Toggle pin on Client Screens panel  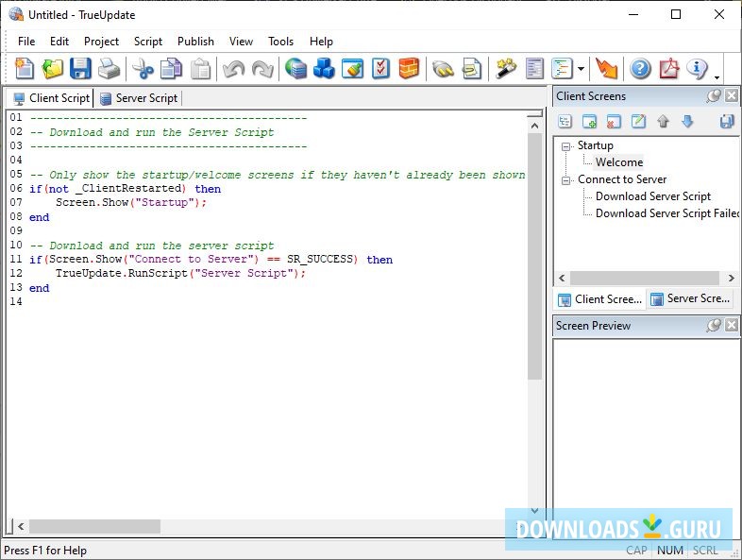714,96
